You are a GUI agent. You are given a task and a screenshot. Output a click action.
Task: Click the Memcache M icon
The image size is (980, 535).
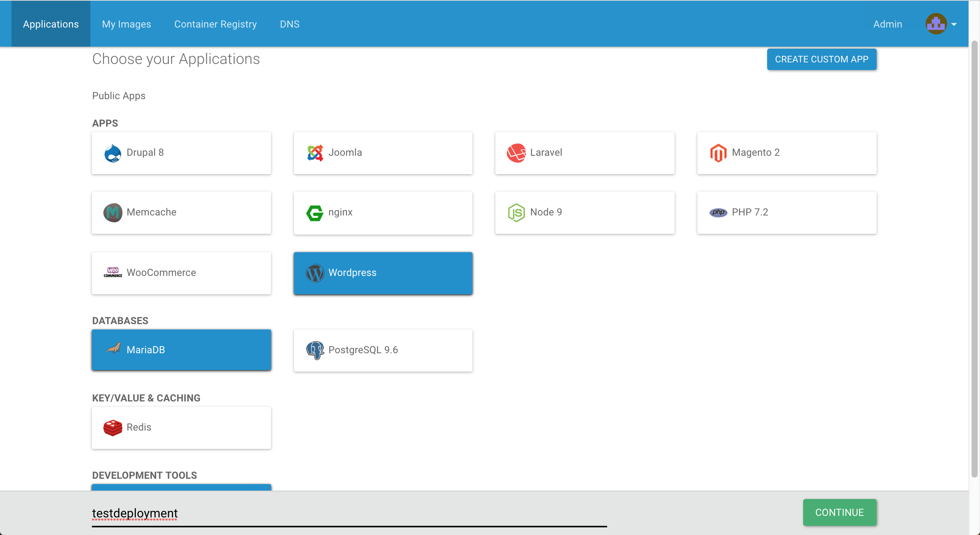pos(113,213)
